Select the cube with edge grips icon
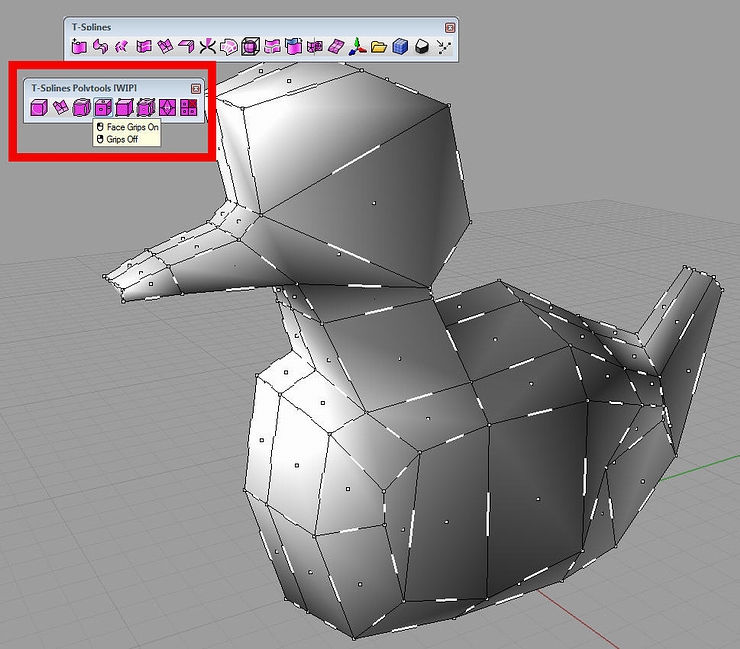This screenshot has height=649, width=740. (82, 108)
